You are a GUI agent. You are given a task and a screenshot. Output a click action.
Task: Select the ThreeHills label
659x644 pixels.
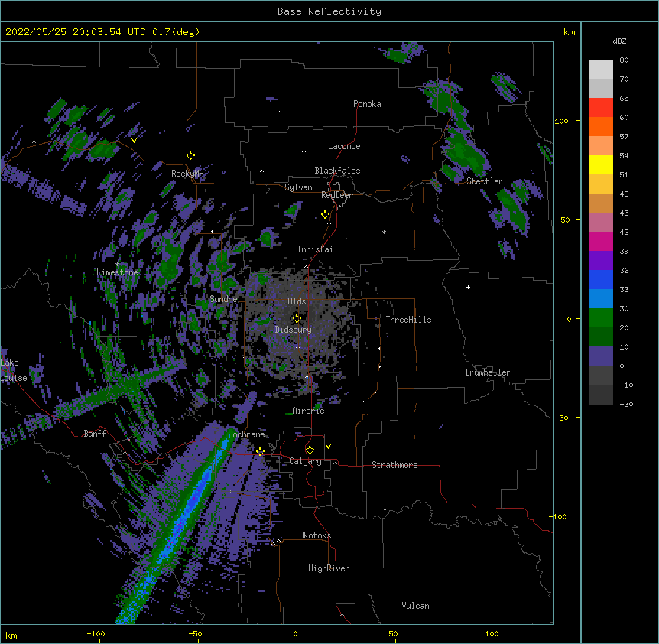408,320
